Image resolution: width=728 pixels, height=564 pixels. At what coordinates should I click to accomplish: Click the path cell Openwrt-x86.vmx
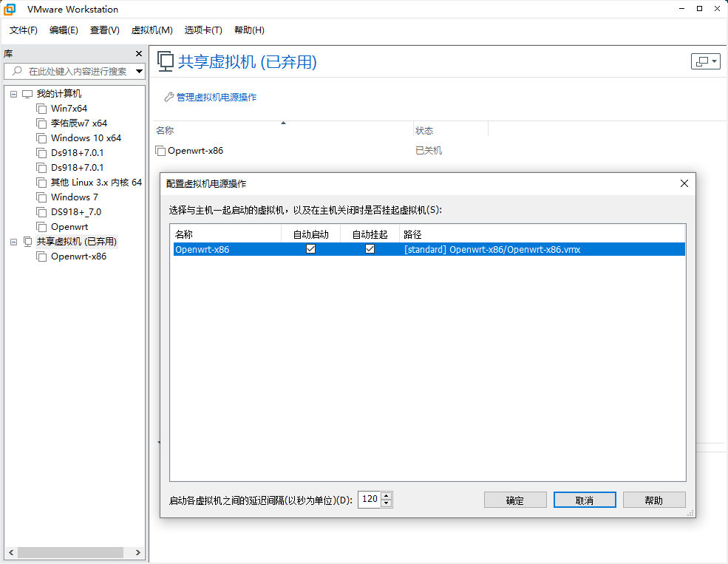click(492, 250)
